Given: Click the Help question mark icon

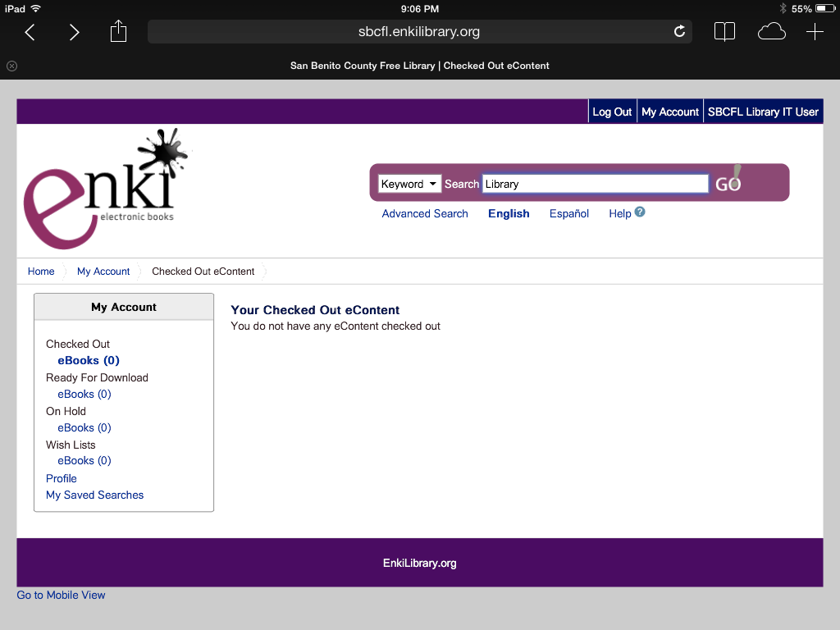Looking at the screenshot, I should [x=640, y=212].
